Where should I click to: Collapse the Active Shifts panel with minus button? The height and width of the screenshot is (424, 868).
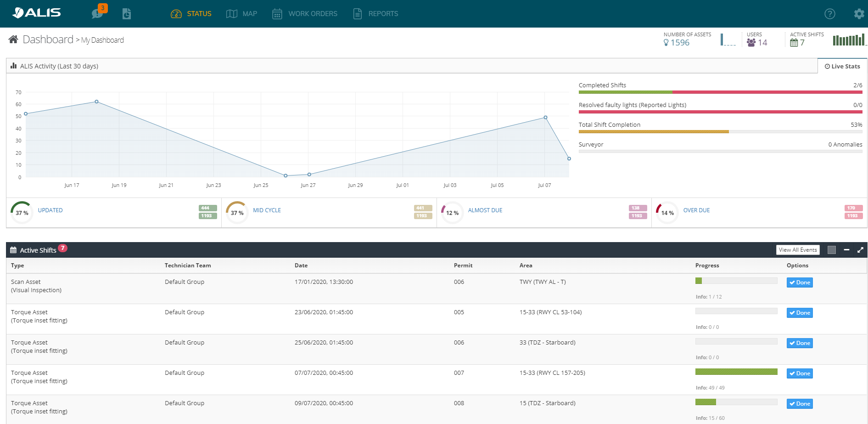pos(846,250)
